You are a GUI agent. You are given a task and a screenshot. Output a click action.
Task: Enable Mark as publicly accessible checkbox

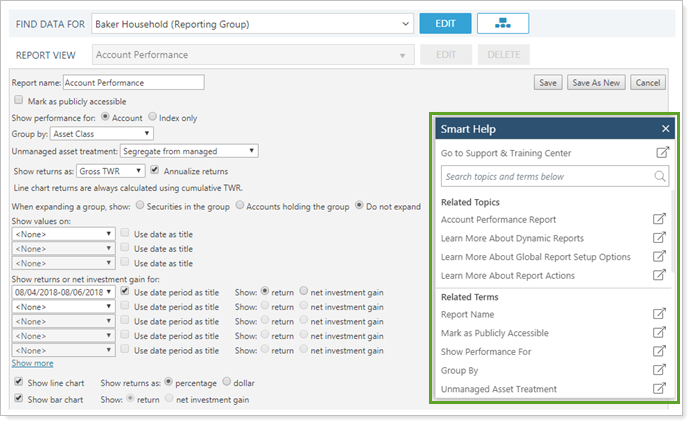click(x=20, y=100)
